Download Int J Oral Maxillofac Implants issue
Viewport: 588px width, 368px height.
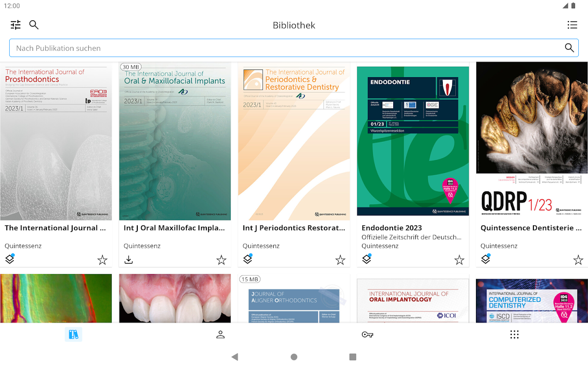[x=129, y=260]
